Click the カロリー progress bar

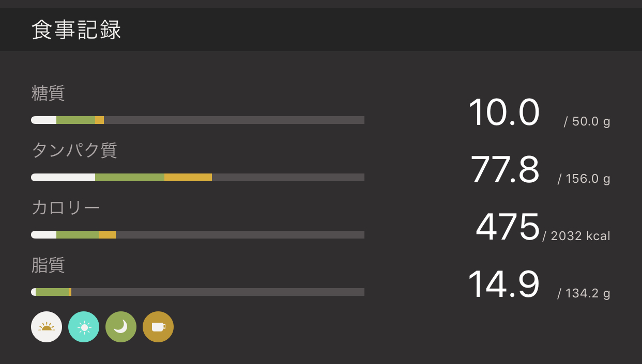click(197, 235)
